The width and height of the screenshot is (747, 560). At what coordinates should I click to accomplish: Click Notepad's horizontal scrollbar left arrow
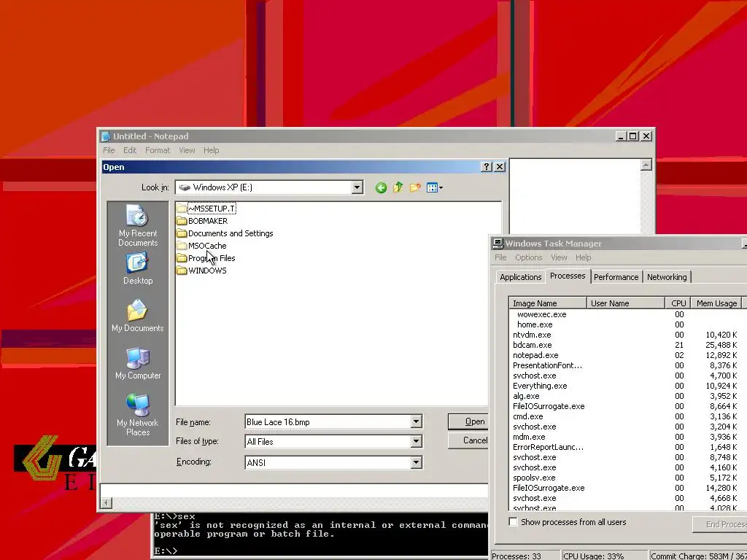coord(107,503)
